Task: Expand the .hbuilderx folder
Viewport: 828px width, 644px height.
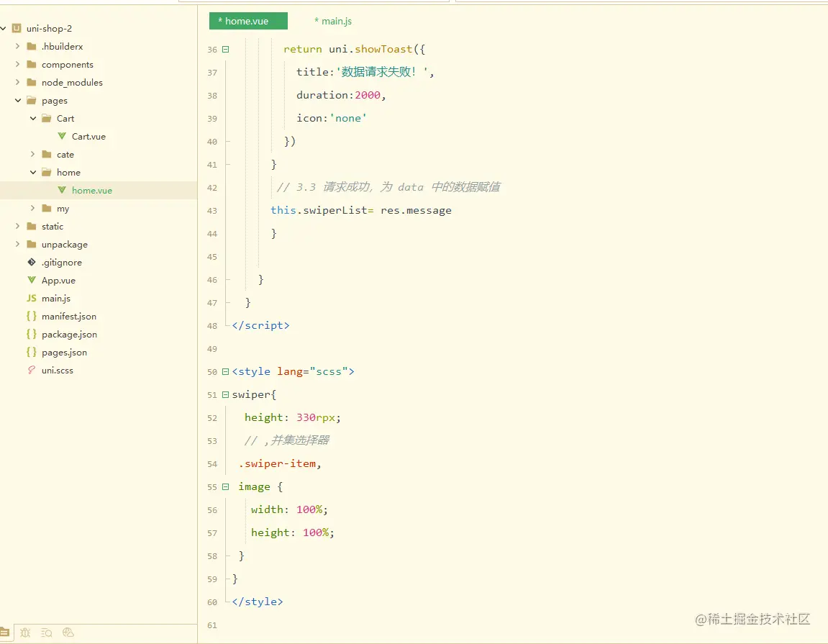Action: (17, 46)
